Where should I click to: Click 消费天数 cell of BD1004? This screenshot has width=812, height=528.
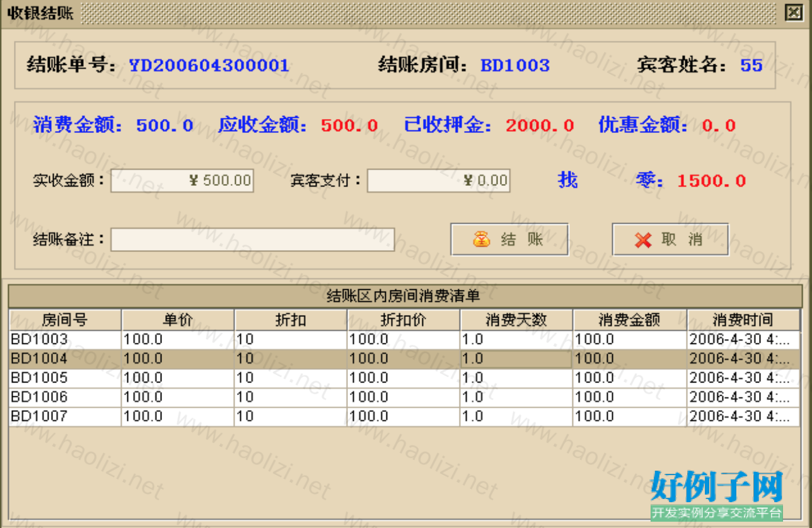(x=516, y=359)
